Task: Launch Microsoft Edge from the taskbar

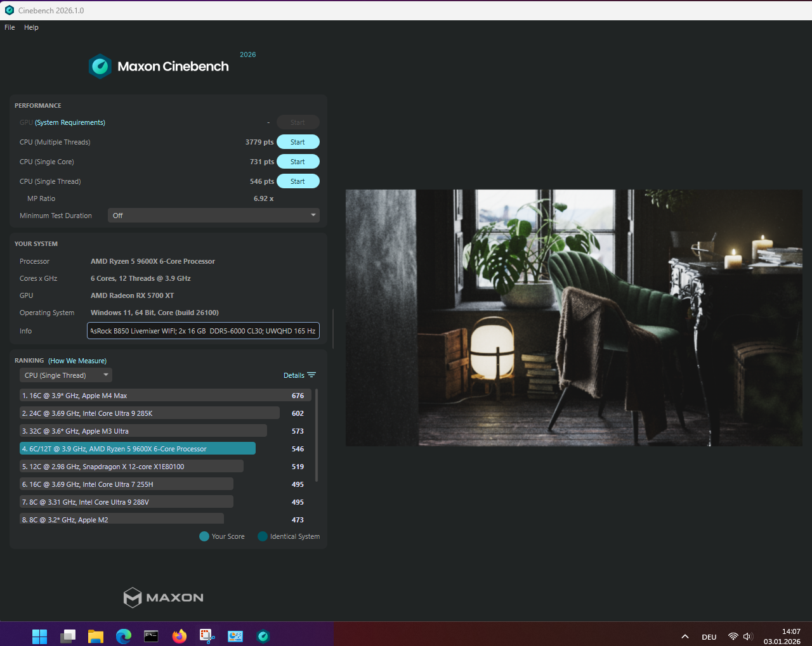Action: point(124,636)
